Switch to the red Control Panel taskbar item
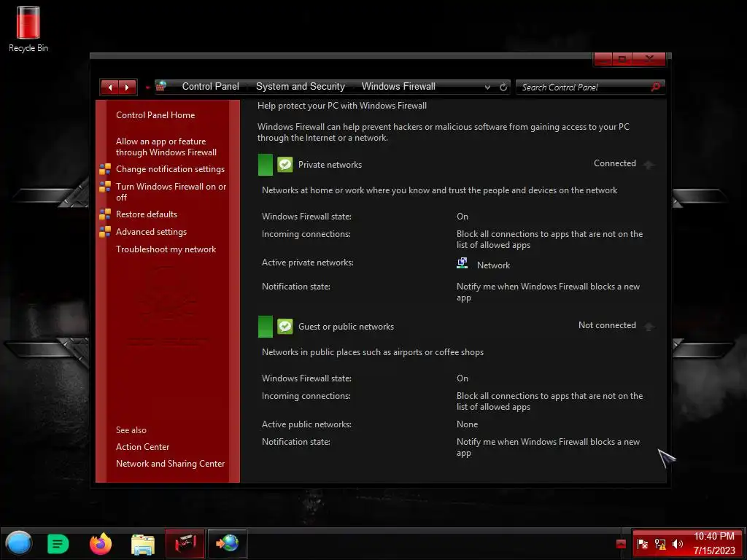747x560 pixels. (x=185, y=543)
